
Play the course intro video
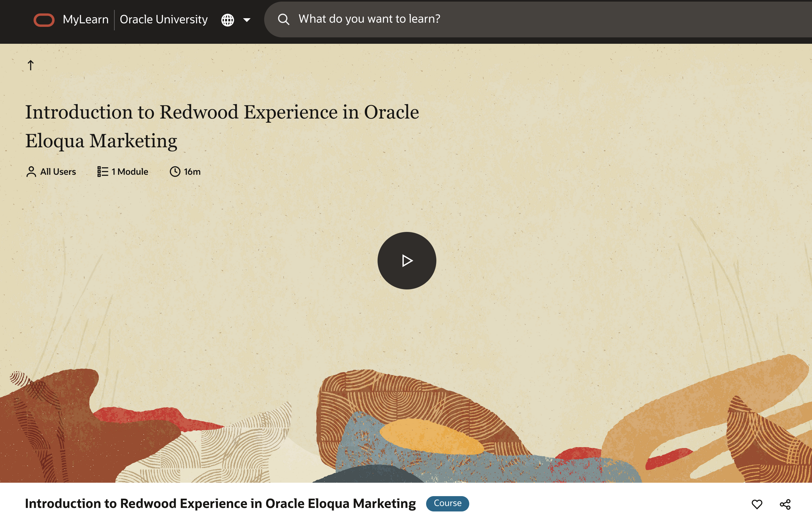click(407, 260)
